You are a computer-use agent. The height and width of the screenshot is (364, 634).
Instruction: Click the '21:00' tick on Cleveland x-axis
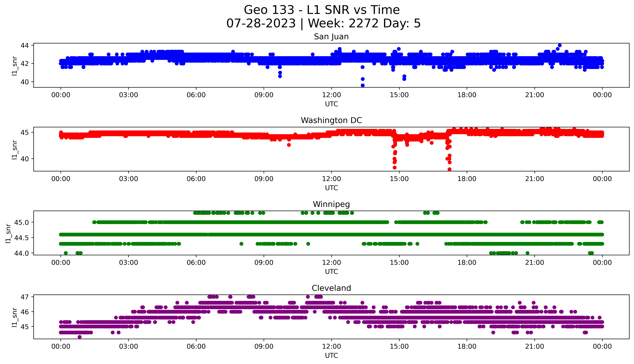535,346
